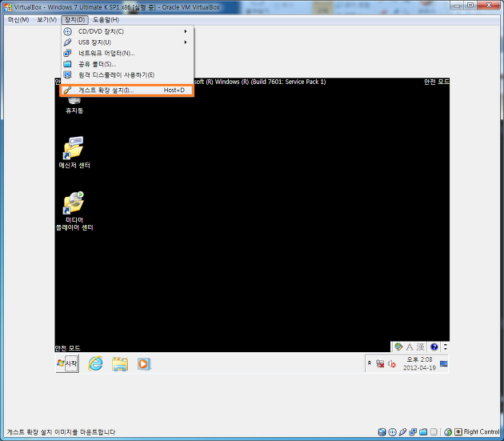This screenshot has width=504, height=441.
Task: Click the CD/DVD disc icon in menu
Action: click(x=67, y=31)
